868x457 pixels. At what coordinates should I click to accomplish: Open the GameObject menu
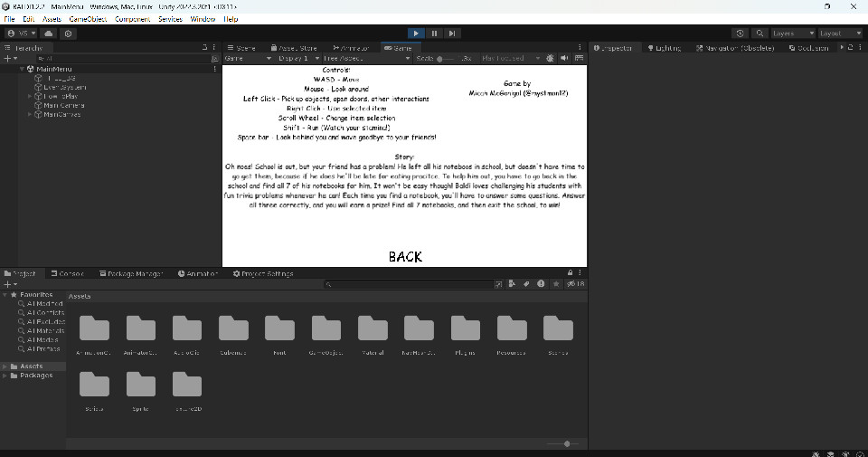click(89, 19)
